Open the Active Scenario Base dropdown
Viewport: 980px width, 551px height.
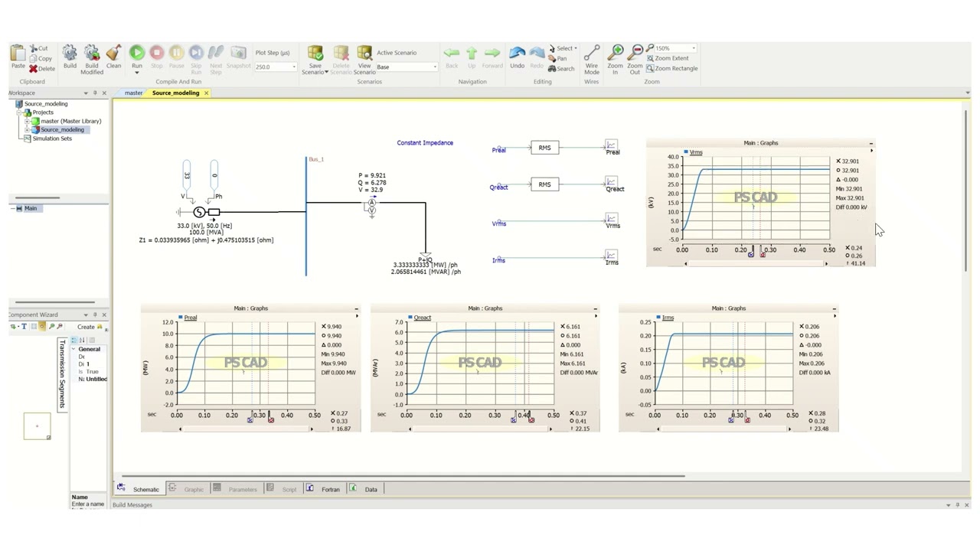[x=435, y=67]
